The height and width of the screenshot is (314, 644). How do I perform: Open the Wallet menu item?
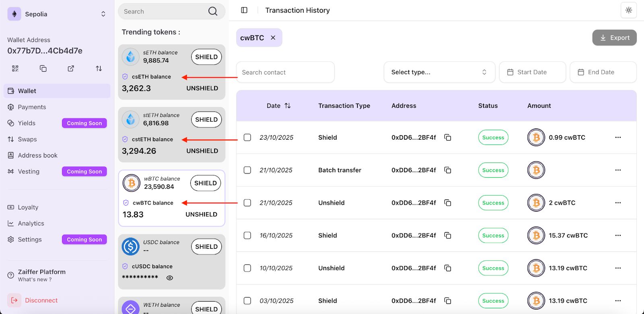pyautogui.click(x=57, y=91)
